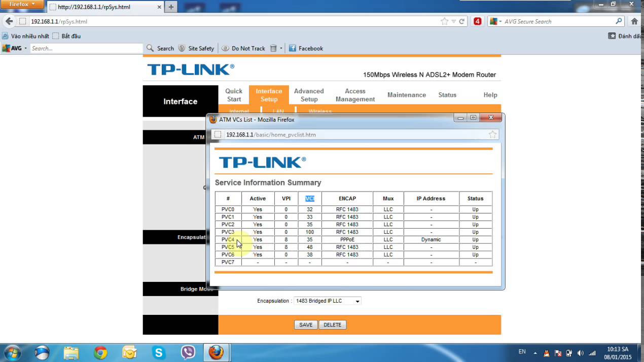Open the Maintenance tab
The height and width of the screenshot is (362, 644).
[x=407, y=95]
